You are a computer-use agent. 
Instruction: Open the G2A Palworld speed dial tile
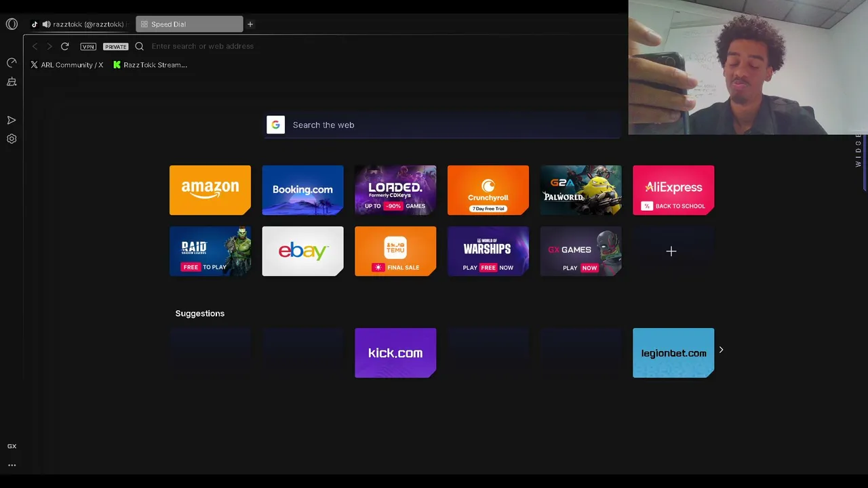pos(581,190)
